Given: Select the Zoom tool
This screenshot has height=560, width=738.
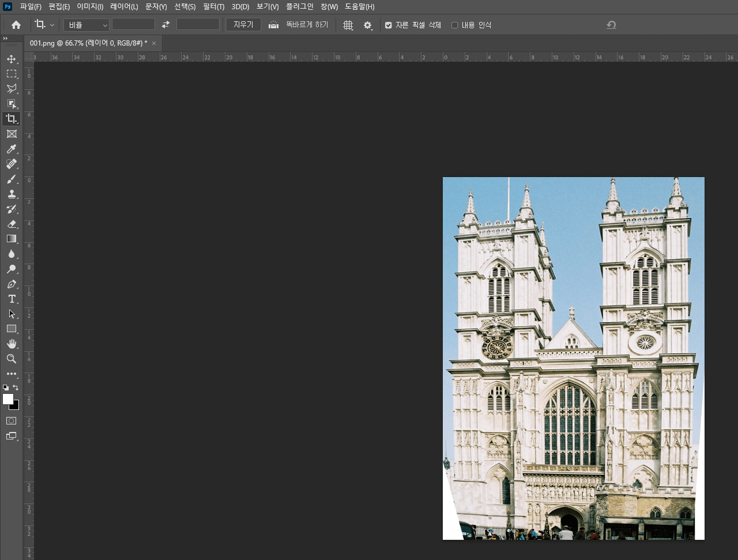Looking at the screenshot, I should pos(12,359).
